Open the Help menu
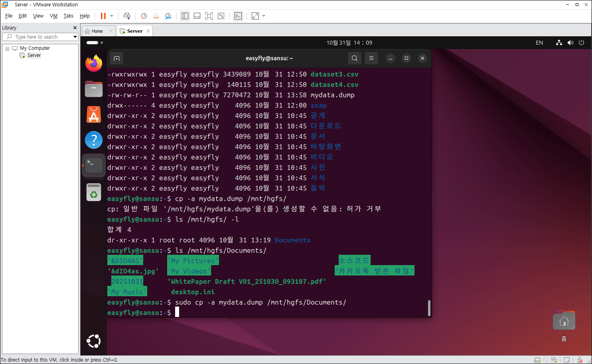 pyautogui.click(x=85, y=16)
